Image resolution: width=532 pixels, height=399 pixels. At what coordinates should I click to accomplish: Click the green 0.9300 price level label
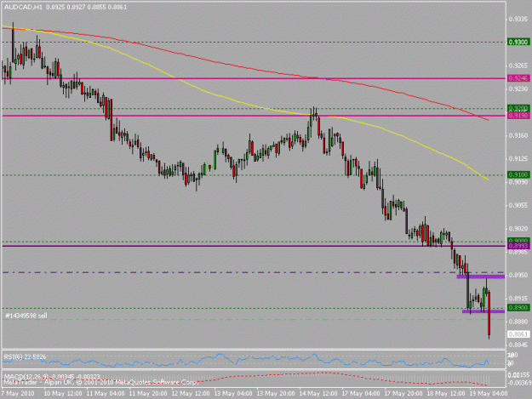(518, 42)
